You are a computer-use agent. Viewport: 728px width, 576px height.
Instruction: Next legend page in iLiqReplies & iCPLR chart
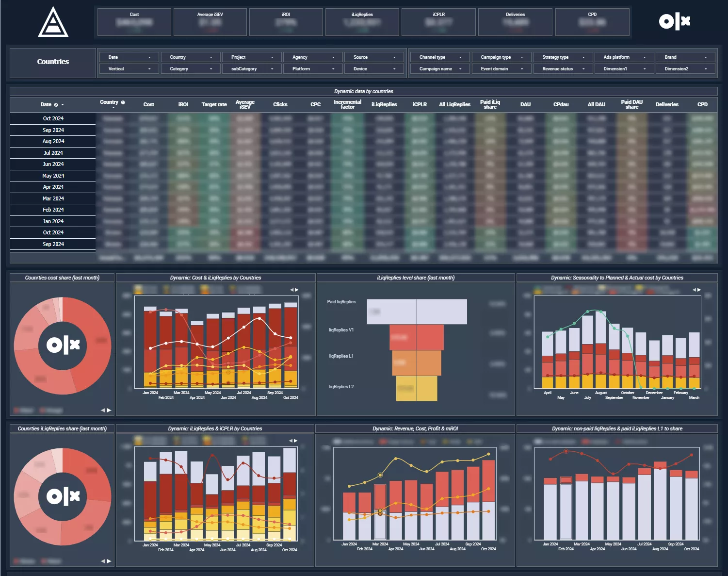(x=296, y=441)
